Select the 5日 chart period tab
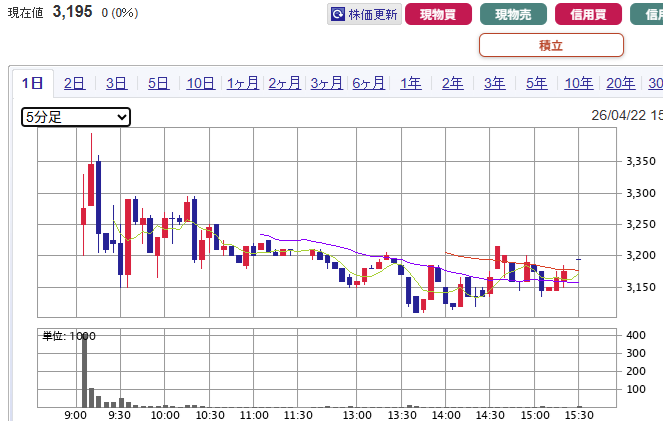The width and height of the screenshot is (663, 421). click(158, 83)
